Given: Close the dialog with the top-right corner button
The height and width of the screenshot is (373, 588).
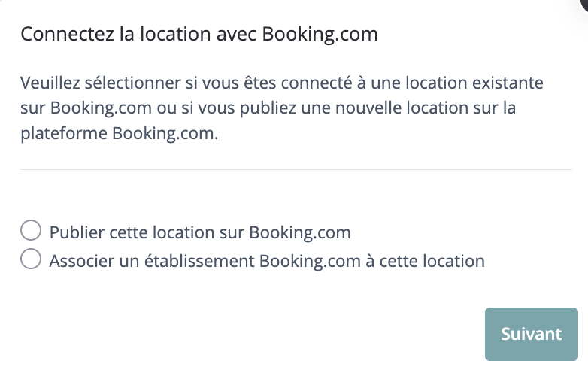Looking at the screenshot, I should tap(583, 4).
